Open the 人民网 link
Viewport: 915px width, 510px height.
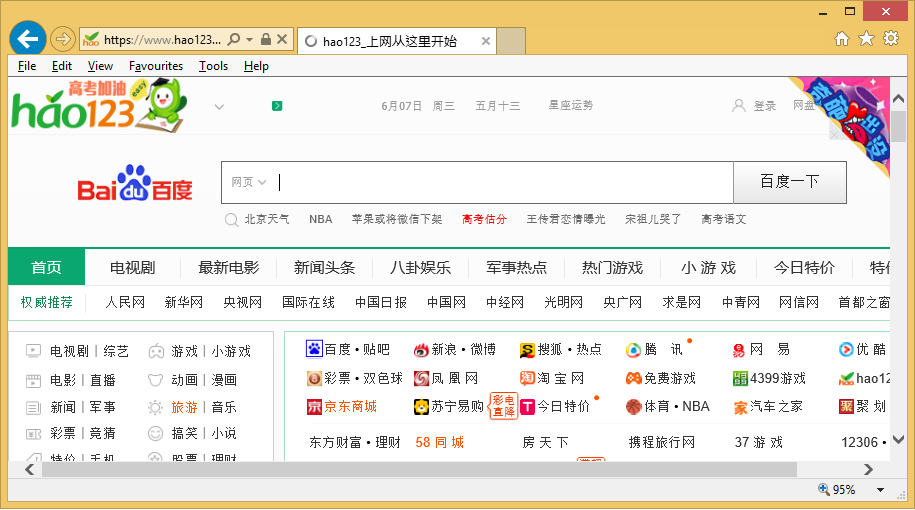(x=125, y=302)
